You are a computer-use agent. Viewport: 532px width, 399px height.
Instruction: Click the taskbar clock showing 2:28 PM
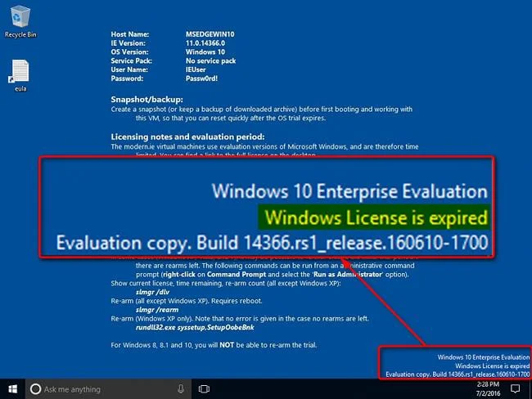click(x=488, y=389)
